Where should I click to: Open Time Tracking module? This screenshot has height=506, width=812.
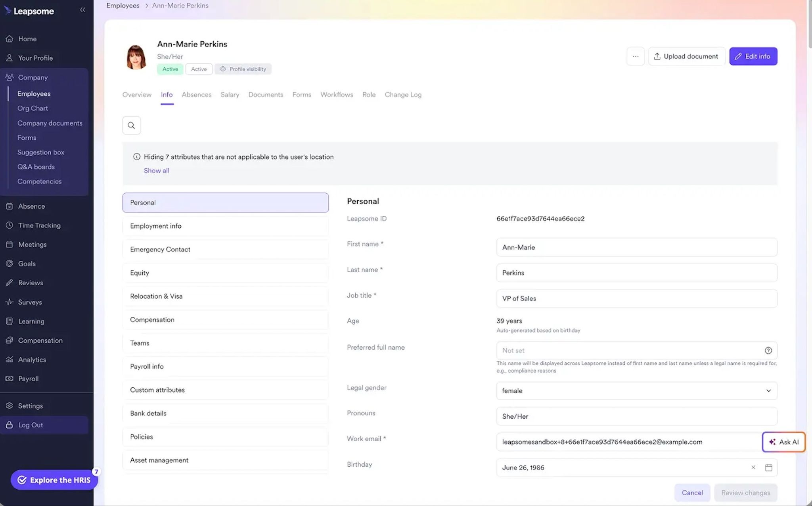coord(39,225)
